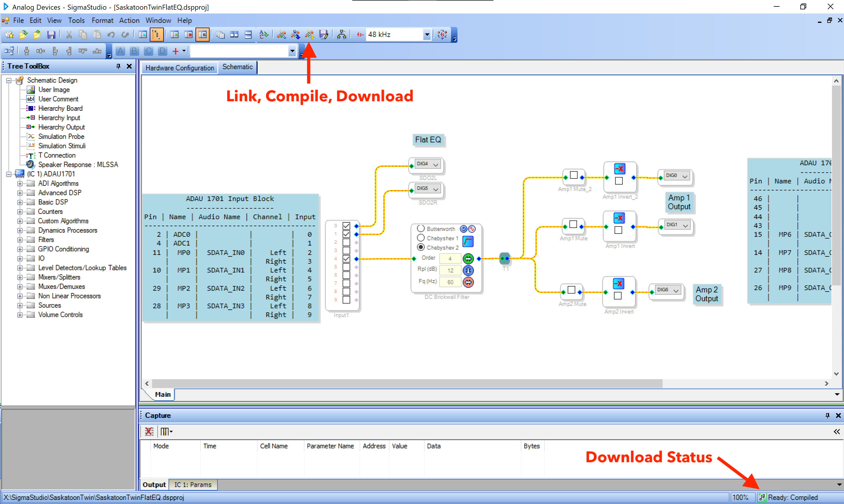Click the Open Project folder icon

coord(23,35)
